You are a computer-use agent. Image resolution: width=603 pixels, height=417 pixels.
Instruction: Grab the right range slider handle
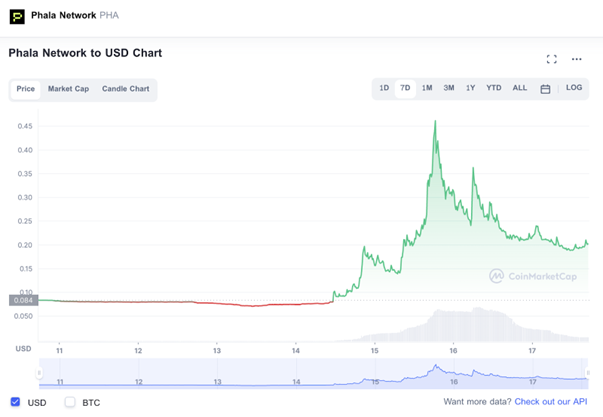point(588,372)
